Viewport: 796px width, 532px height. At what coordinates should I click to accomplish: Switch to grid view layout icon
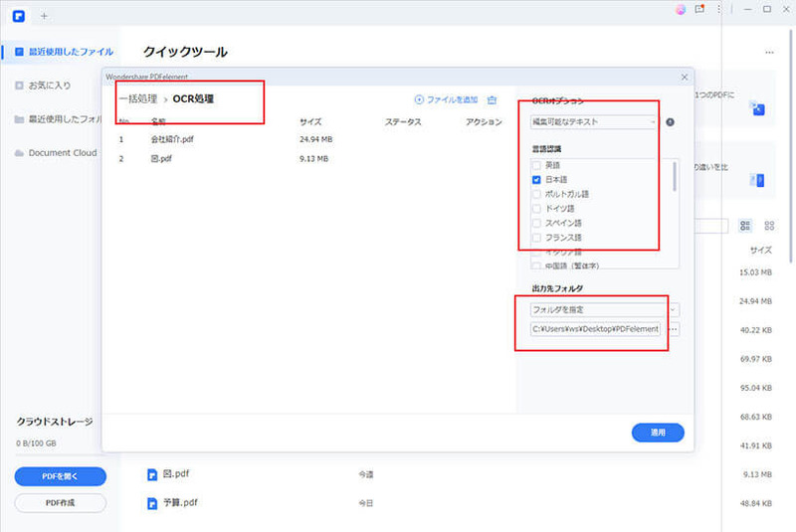click(769, 226)
